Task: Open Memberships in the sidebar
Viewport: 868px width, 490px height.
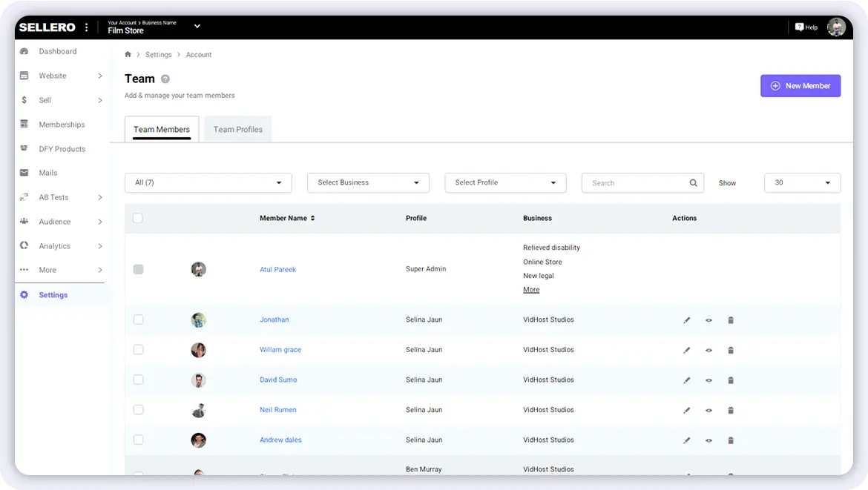Action: pyautogui.click(x=62, y=125)
